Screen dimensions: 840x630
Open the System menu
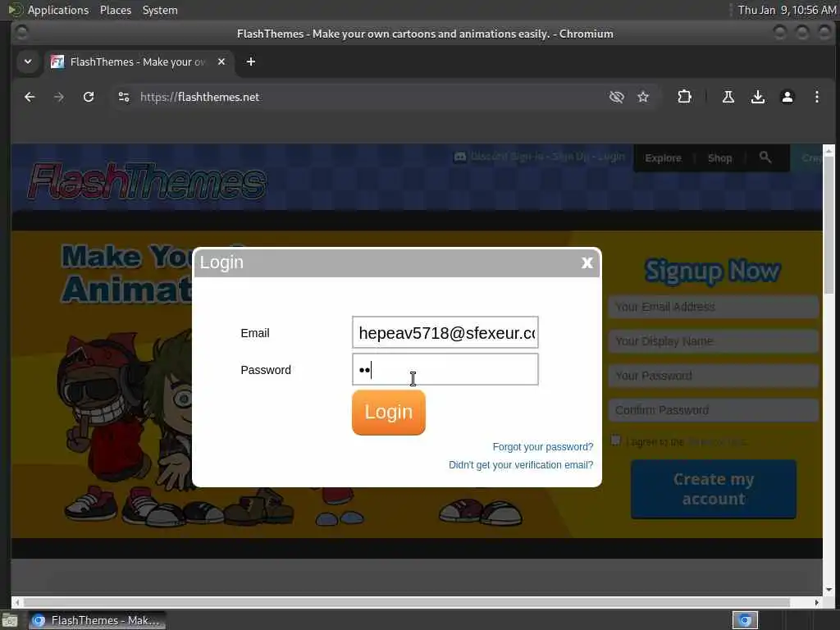coord(160,10)
